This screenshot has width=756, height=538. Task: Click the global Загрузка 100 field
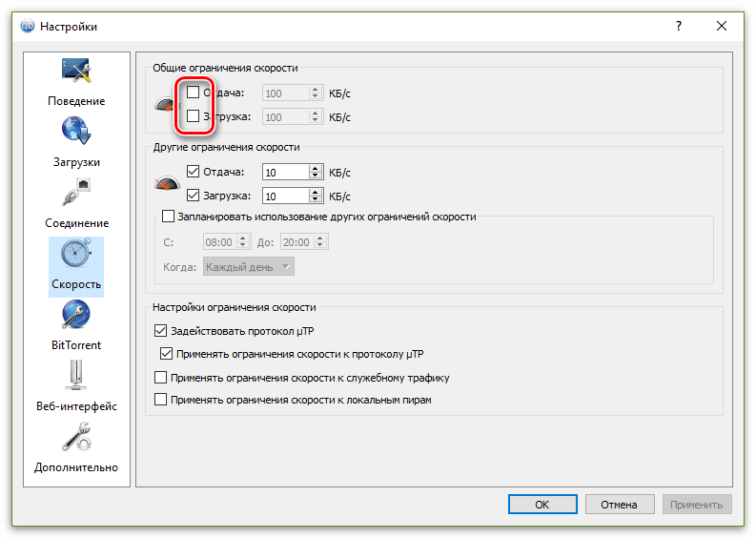coord(286,116)
